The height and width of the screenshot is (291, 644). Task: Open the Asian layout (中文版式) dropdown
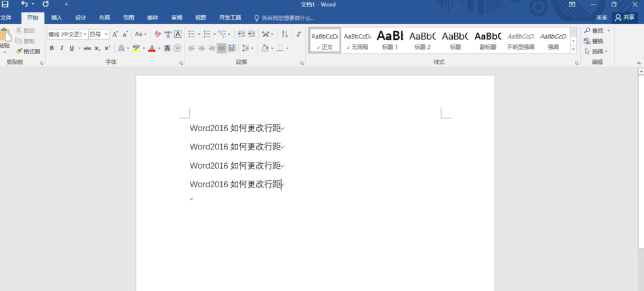pos(268,34)
